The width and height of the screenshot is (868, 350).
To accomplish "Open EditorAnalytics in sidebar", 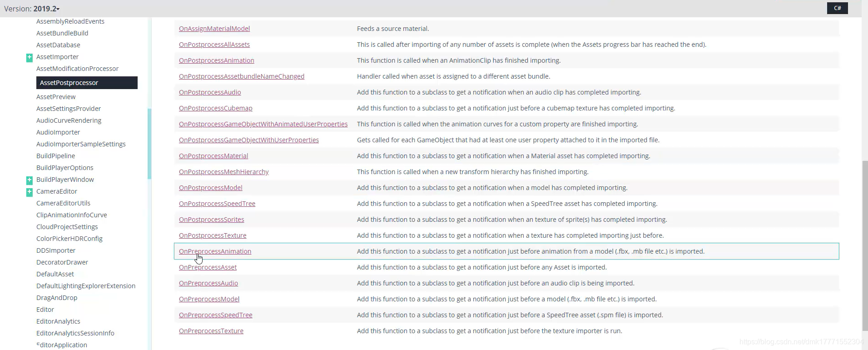I will tap(58, 321).
